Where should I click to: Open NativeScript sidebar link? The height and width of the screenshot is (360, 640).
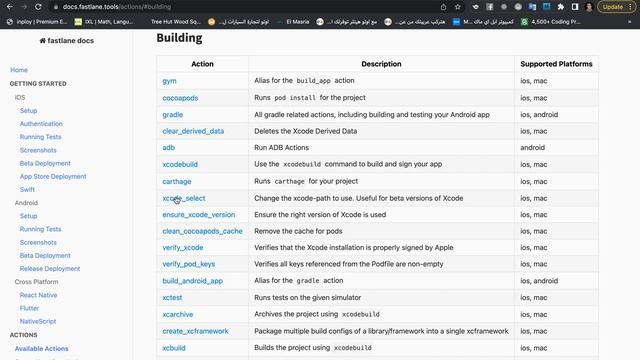(38, 321)
